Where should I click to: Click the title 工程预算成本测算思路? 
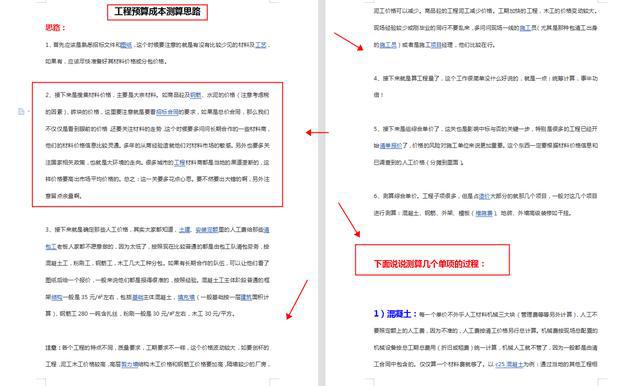coord(158,12)
